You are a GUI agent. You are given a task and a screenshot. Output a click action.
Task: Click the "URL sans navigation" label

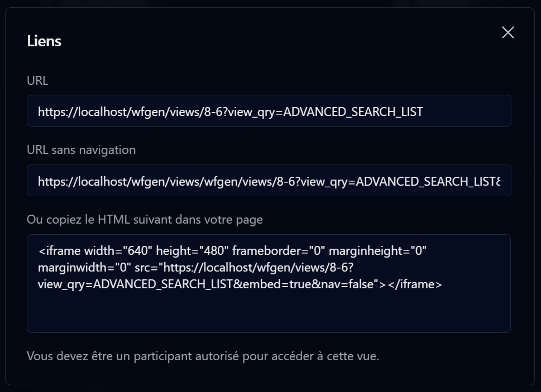tap(81, 150)
